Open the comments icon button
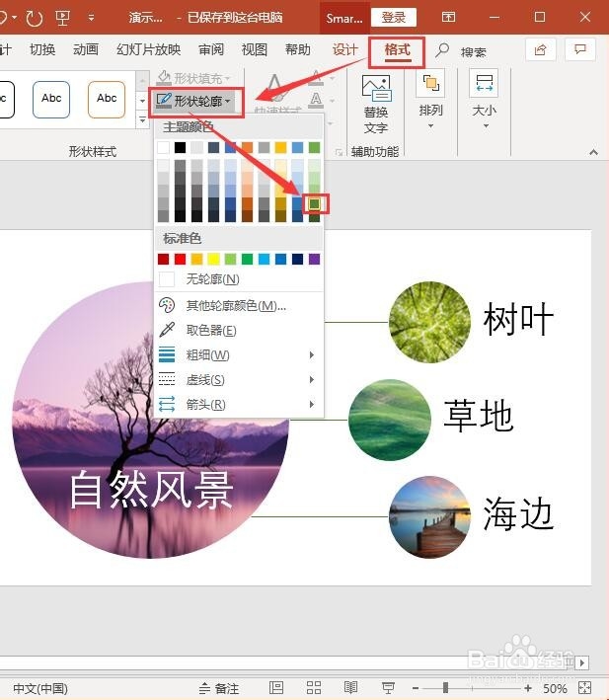The image size is (609, 700). pyautogui.click(x=580, y=49)
